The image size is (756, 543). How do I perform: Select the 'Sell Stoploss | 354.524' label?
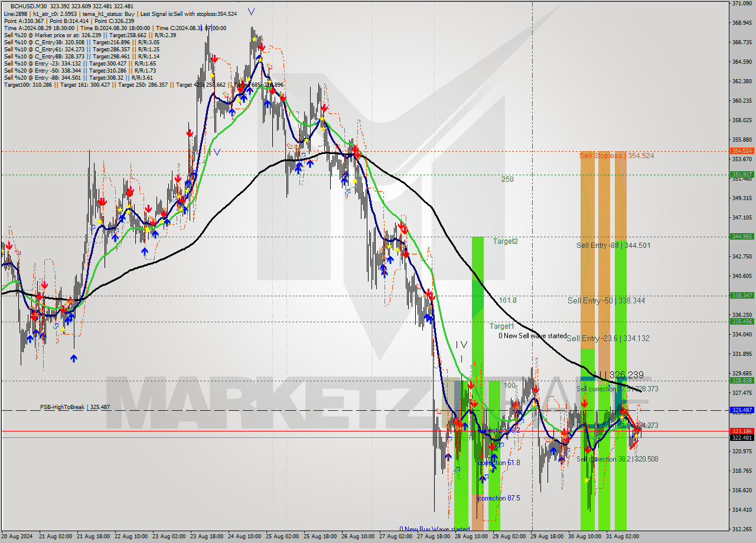click(617, 156)
